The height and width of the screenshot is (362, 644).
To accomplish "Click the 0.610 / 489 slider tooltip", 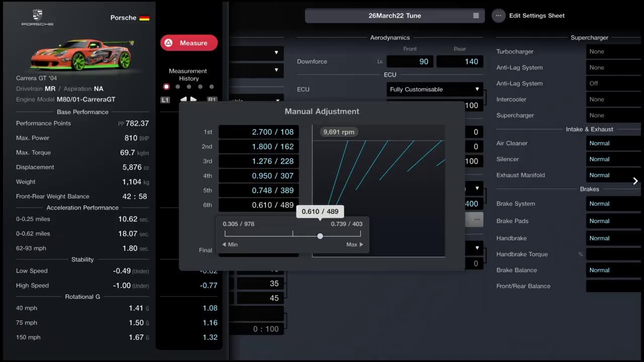I will click(x=320, y=211).
